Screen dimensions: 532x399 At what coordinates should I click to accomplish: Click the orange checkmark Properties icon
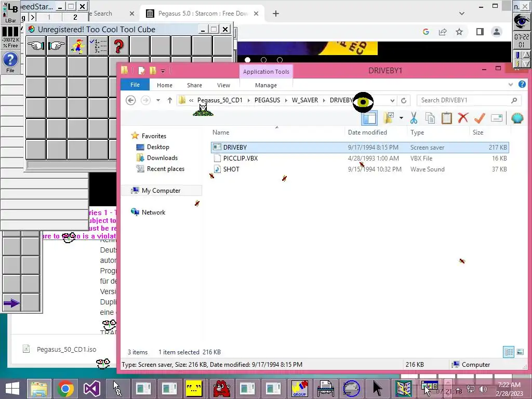[x=480, y=118]
